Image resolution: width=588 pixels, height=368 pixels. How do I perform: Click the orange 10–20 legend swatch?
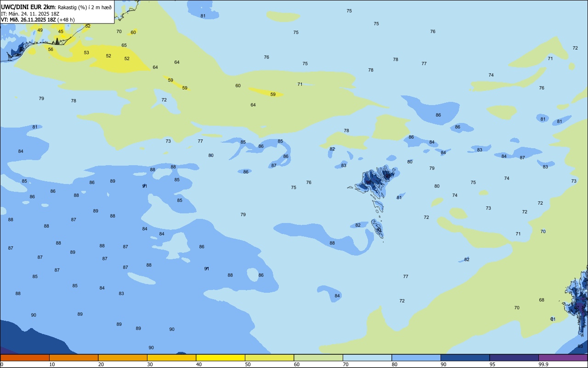point(73,357)
